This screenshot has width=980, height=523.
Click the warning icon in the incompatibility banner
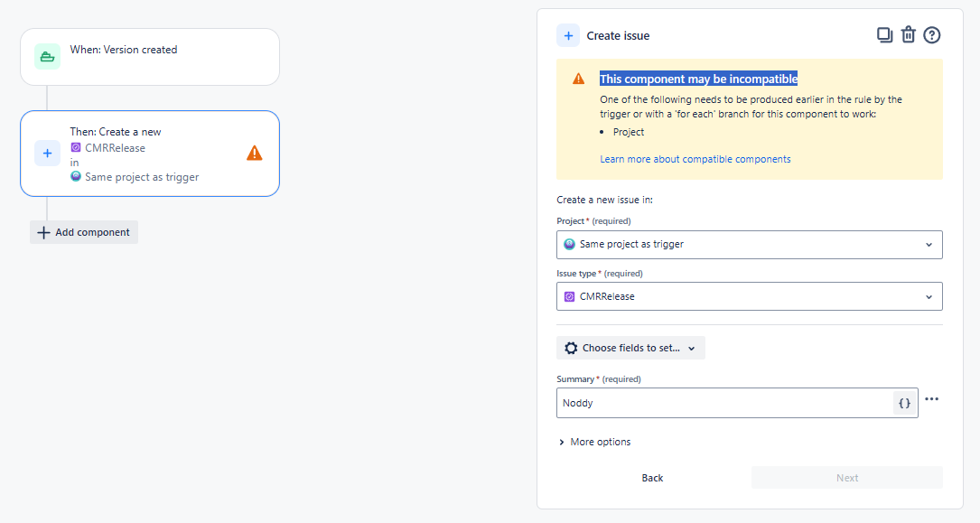click(577, 78)
